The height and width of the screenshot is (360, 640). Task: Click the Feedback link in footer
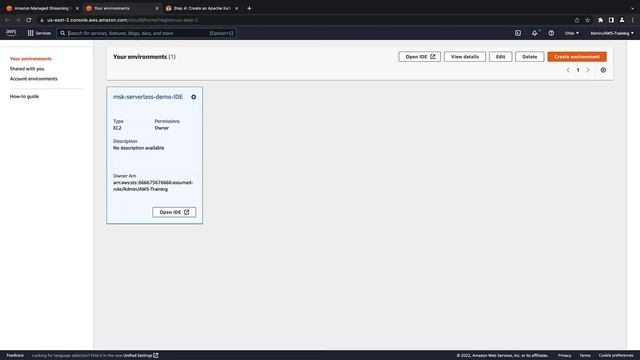[x=15, y=356]
